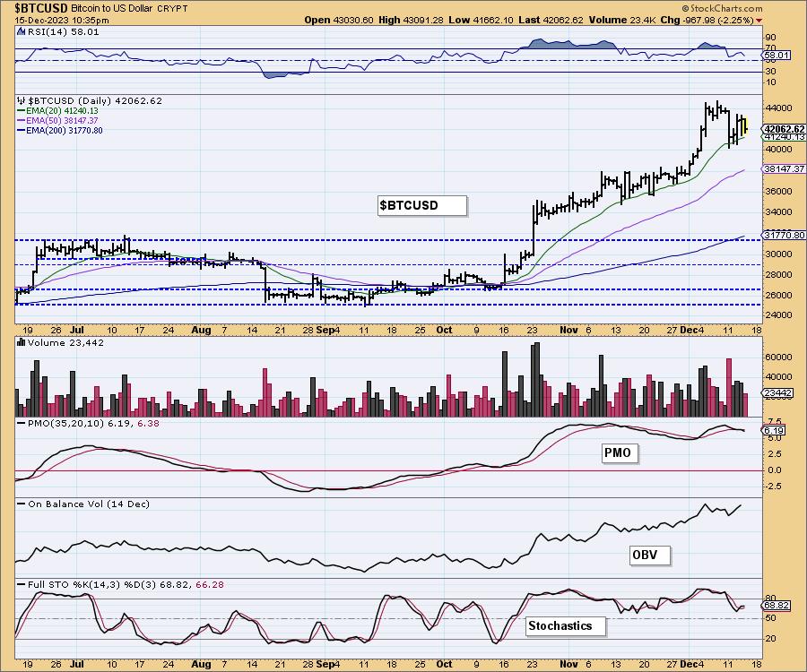807x672 pixels.
Task: Click the Open 43030.60 header value
Action: pos(339,20)
